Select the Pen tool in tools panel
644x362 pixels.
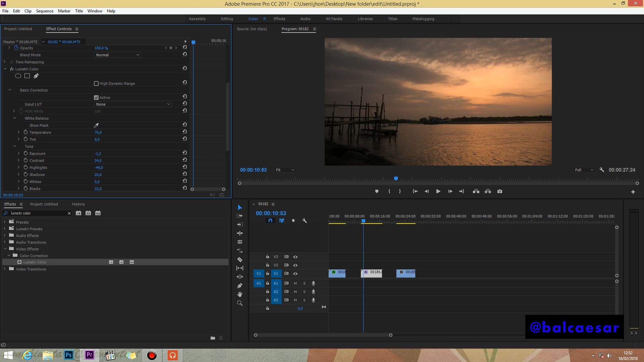[x=240, y=286]
